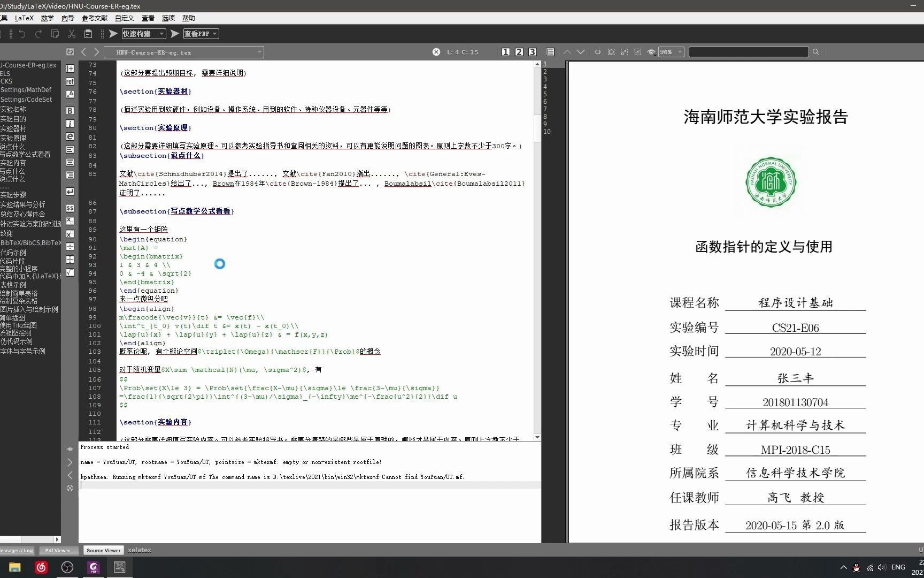Go to previous document arrow

pos(83,52)
